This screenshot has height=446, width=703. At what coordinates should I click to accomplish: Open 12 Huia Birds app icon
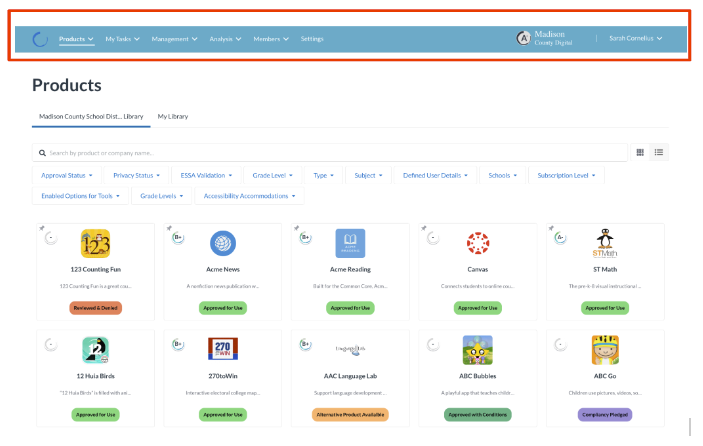coord(95,350)
